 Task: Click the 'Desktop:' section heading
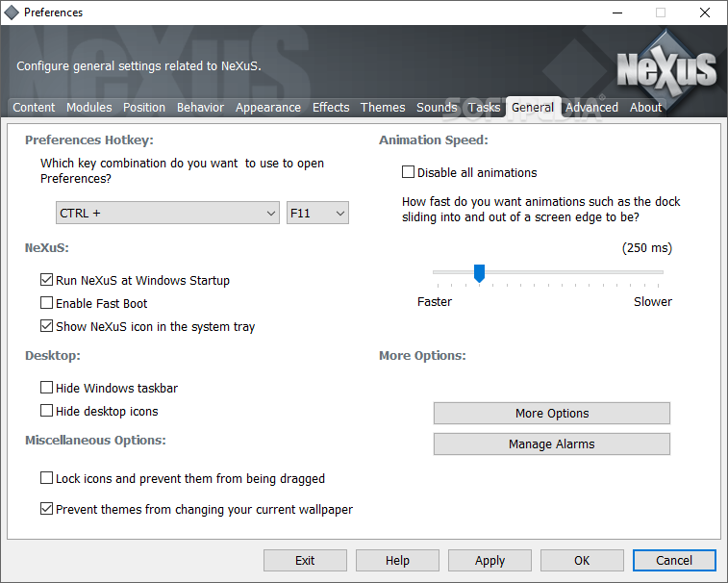[x=53, y=356]
